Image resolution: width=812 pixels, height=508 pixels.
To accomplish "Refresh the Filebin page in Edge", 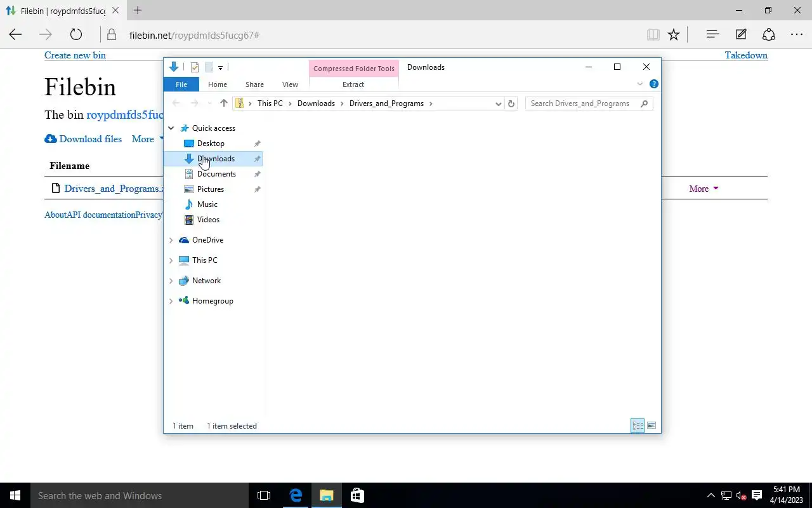I will [75, 35].
